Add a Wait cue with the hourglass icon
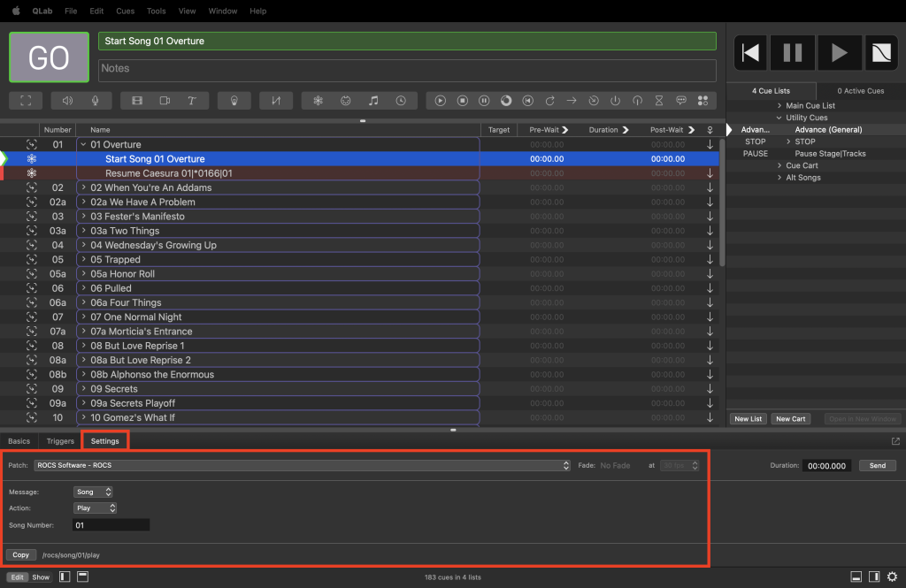 [659, 101]
